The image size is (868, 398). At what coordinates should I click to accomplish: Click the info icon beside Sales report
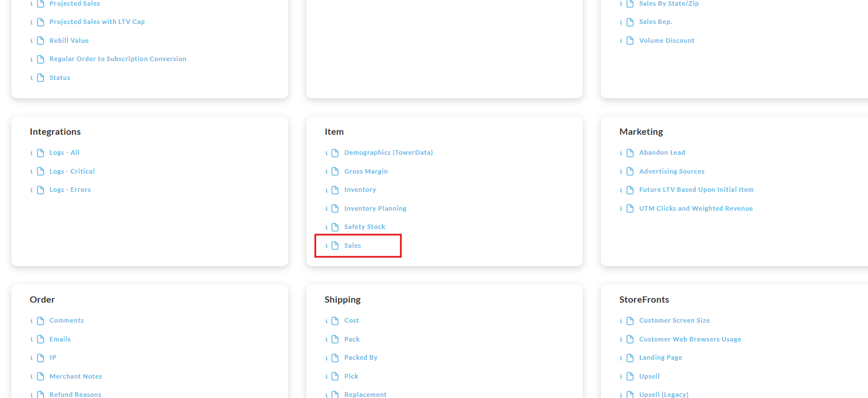pos(326,246)
